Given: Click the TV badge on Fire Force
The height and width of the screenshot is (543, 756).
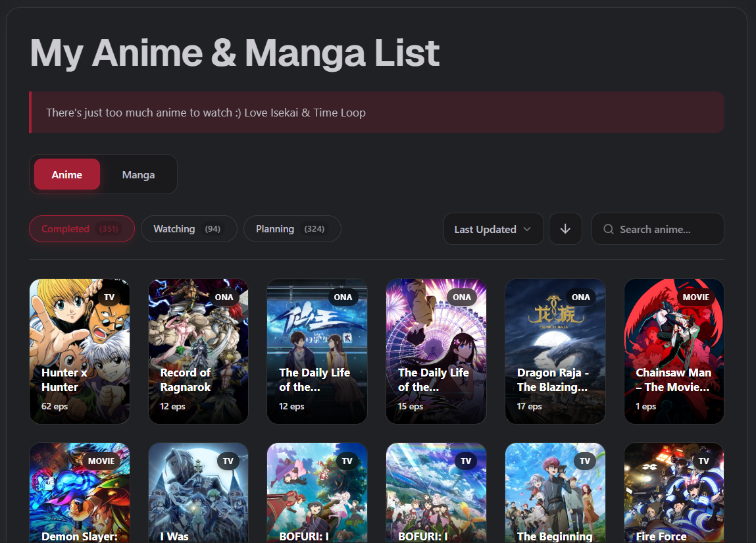Looking at the screenshot, I should (x=704, y=461).
